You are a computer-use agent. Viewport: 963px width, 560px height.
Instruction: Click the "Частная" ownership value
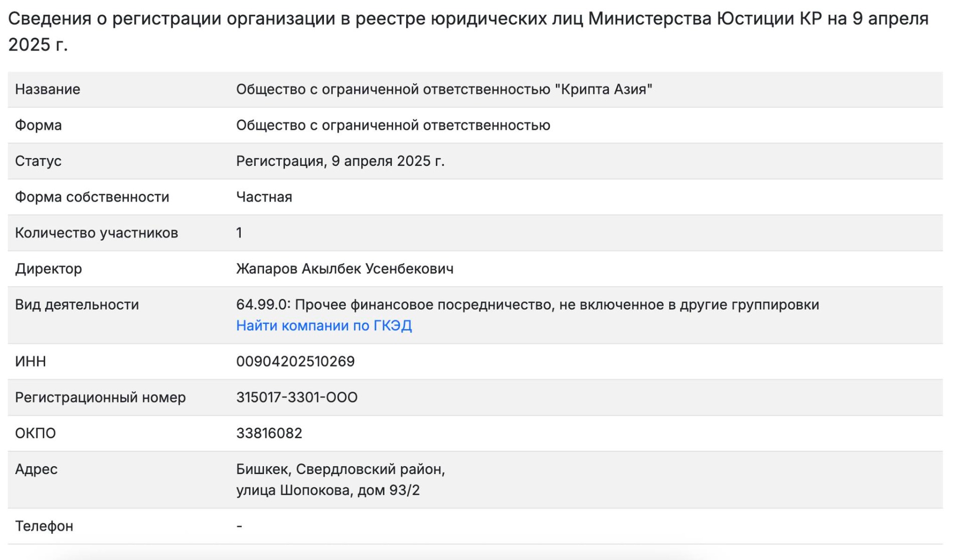click(x=264, y=197)
